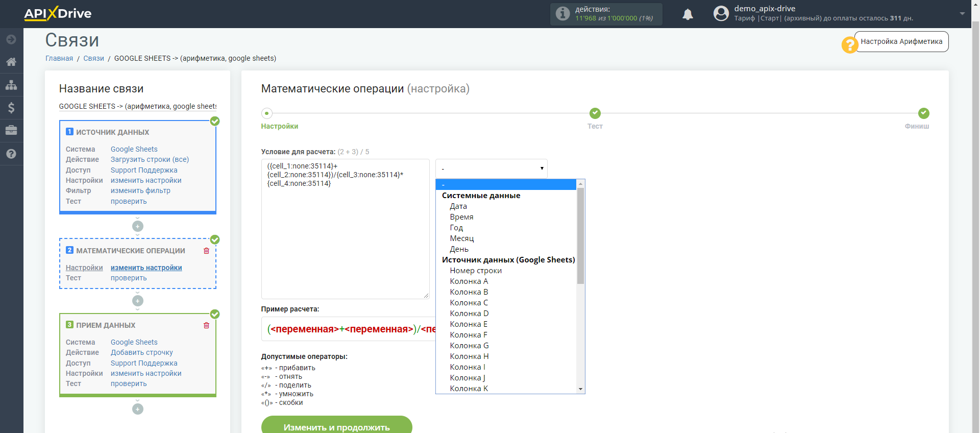
Task: Click the Настройки step circle
Action: coord(266,113)
